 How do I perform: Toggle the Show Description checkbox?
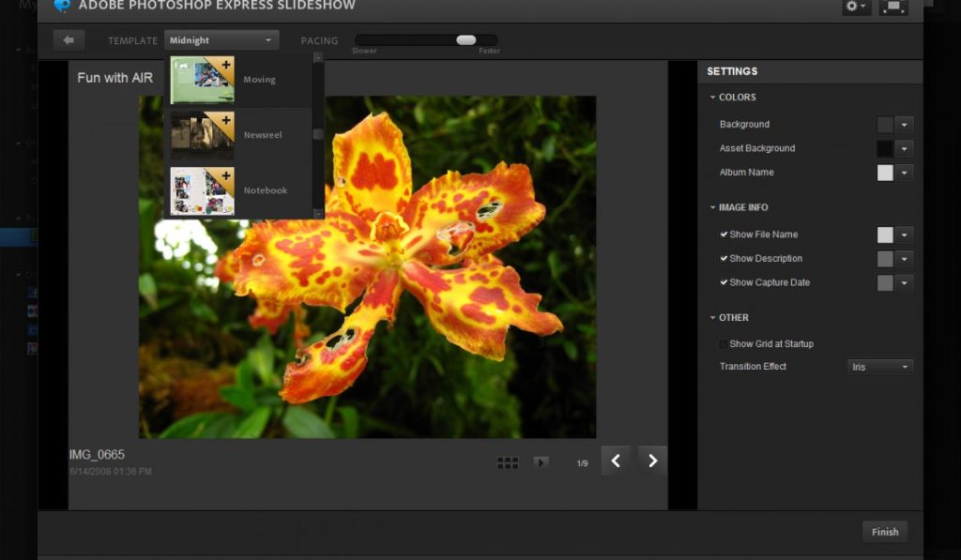point(724,258)
